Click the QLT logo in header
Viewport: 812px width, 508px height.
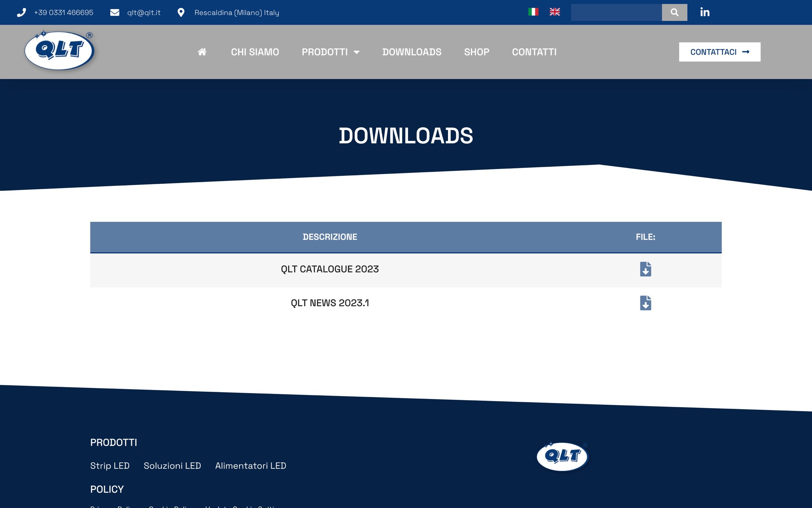pos(60,50)
